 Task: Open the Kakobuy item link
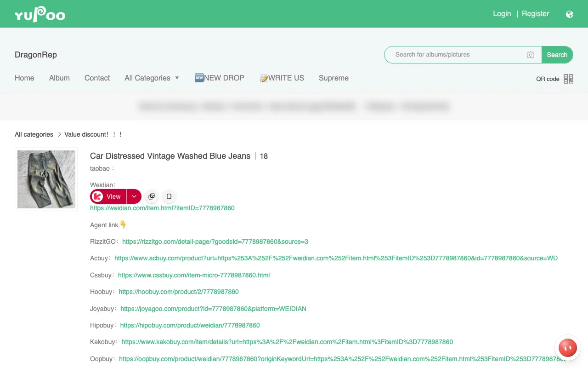pyautogui.click(x=287, y=342)
